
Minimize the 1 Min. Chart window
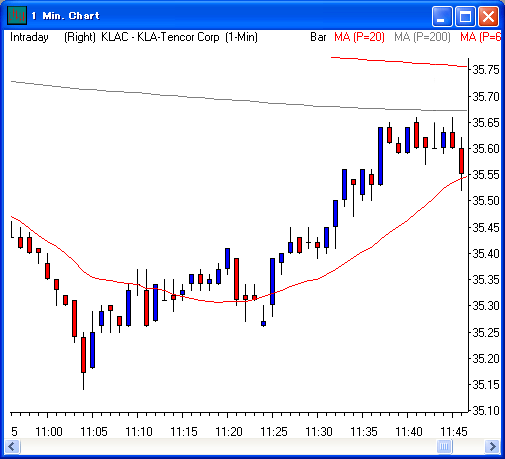click(442, 16)
